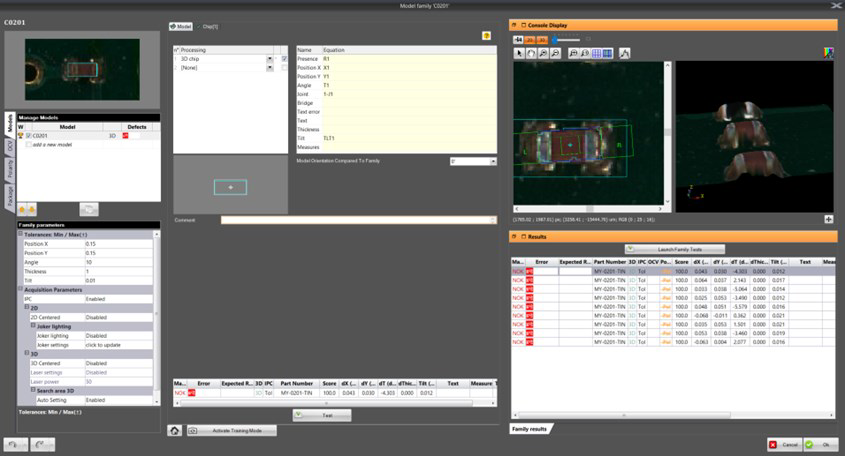Click Activate Training Mode button
The height and width of the screenshot is (456, 845).
click(238, 430)
